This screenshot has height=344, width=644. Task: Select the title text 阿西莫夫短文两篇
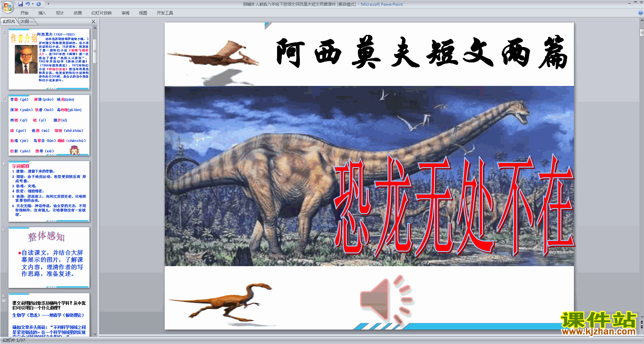click(x=421, y=53)
